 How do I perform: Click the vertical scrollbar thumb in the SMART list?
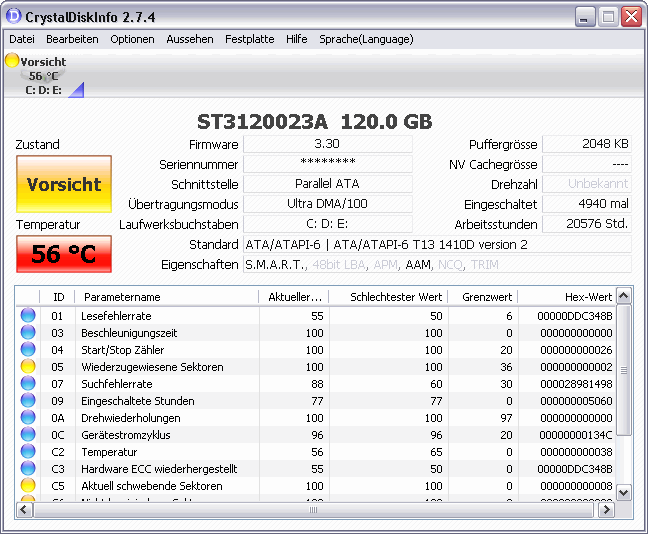point(624,370)
